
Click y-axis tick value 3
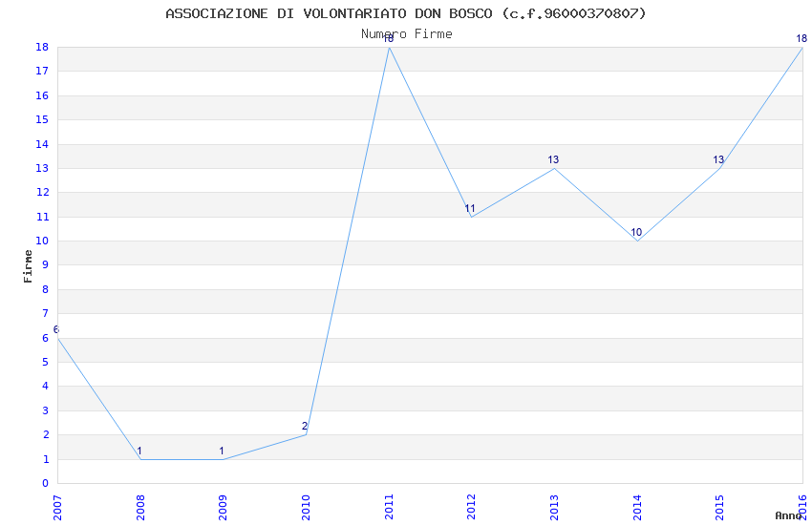click(x=46, y=410)
